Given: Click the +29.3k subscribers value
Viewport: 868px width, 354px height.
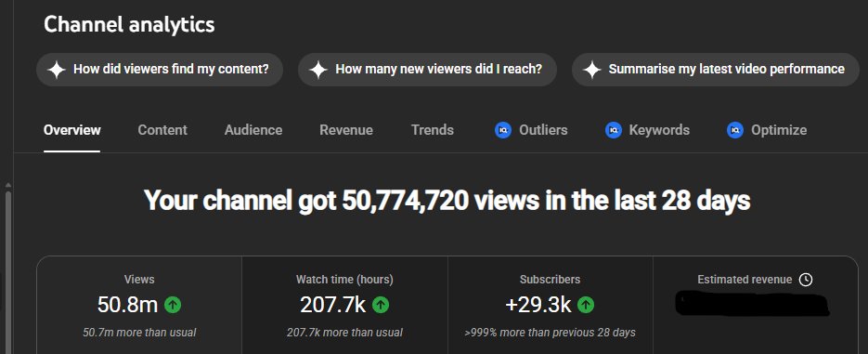Looking at the screenshot, I should click(x=538, y=305).
